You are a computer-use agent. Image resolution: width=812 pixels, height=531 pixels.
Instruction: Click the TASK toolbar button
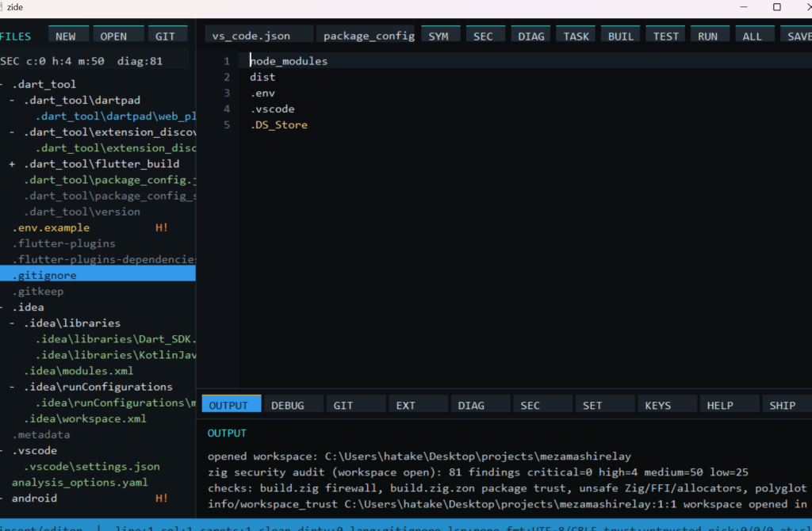pyautogui.click(x=576, y=36)
